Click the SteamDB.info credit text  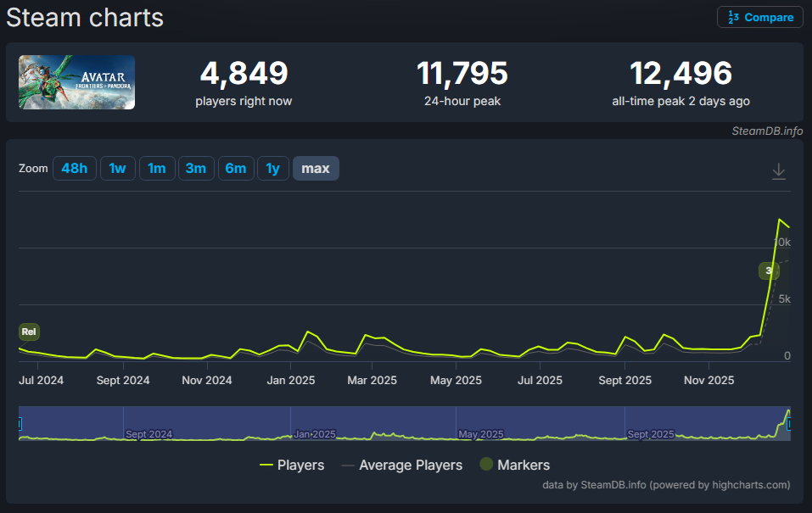pos(767,131)
